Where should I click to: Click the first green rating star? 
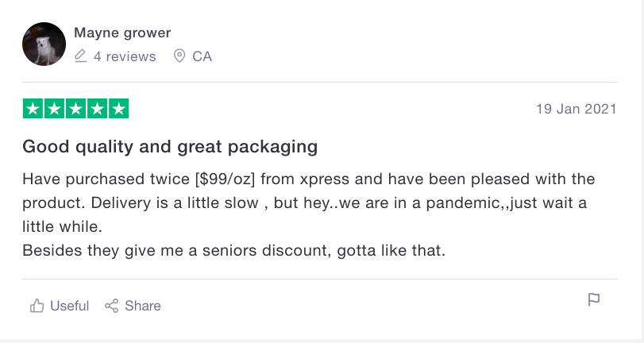[33, 109]
